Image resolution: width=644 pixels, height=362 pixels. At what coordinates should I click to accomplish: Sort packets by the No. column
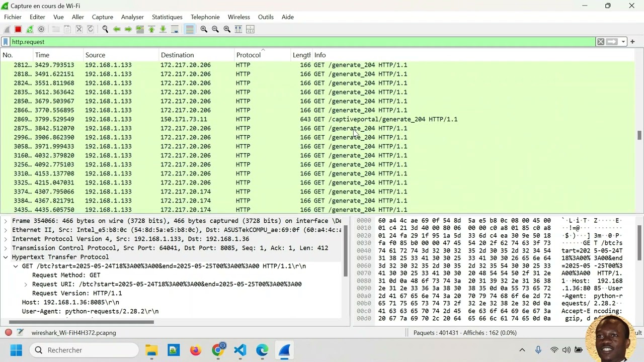click(17, 55)
